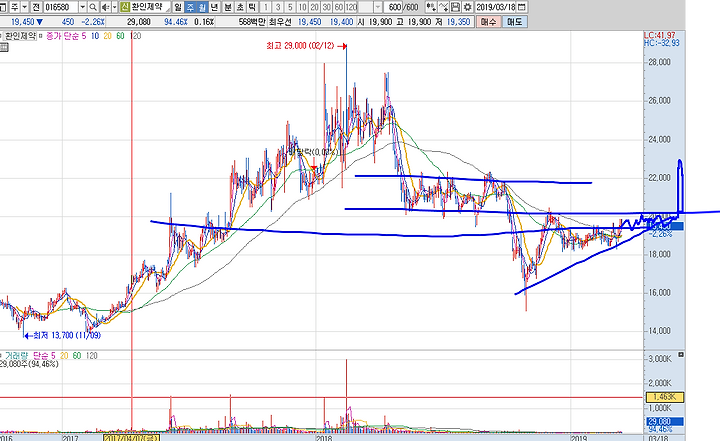Choose the 30 interval button
Image resolution: width=720 pixels, height=441 pixels.
pyautogui.click(x=326, y=7)
